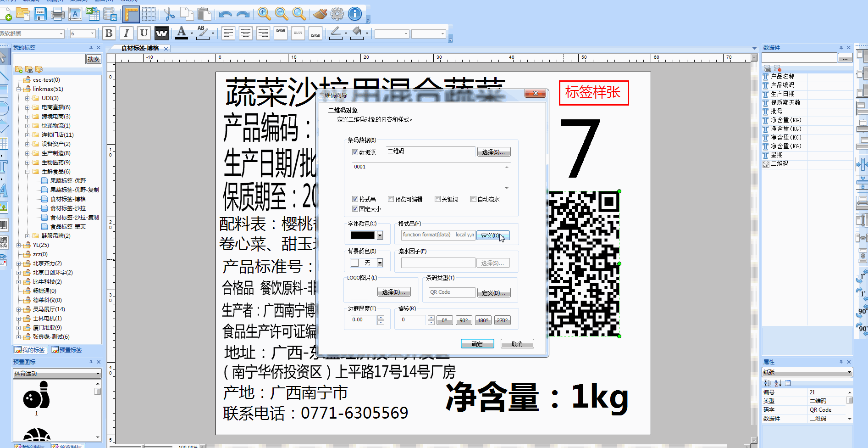Zoom out of the label canvas
Viewport: 868px width, 448px height.
point(282,14)
